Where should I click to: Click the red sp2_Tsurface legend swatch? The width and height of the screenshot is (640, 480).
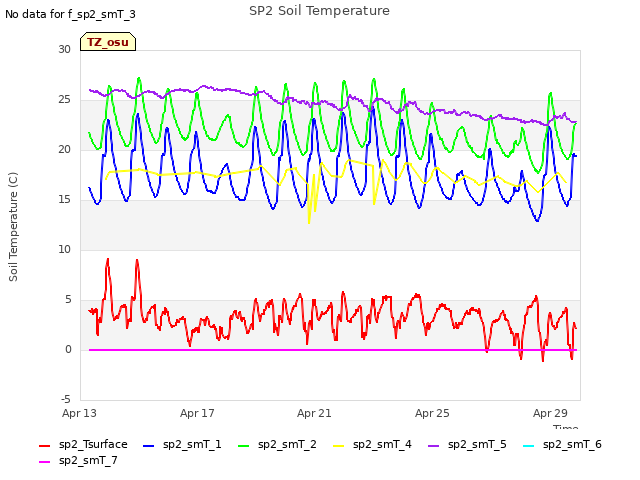44,446
